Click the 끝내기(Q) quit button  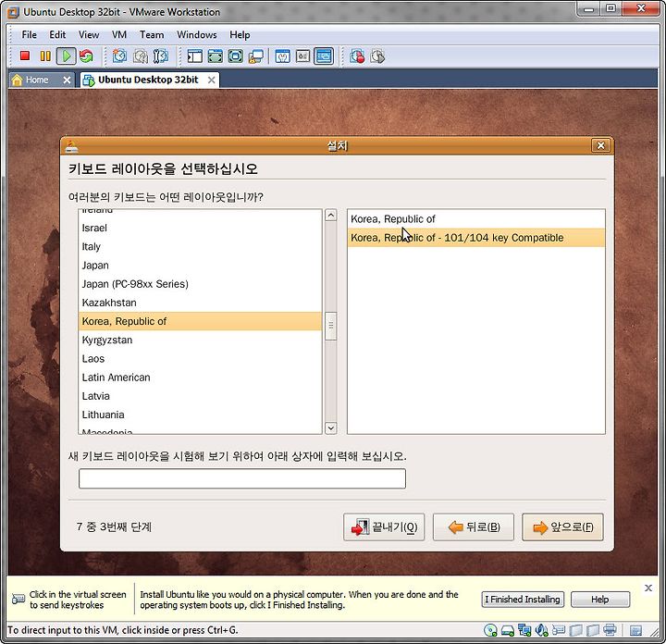coord(384,527)
